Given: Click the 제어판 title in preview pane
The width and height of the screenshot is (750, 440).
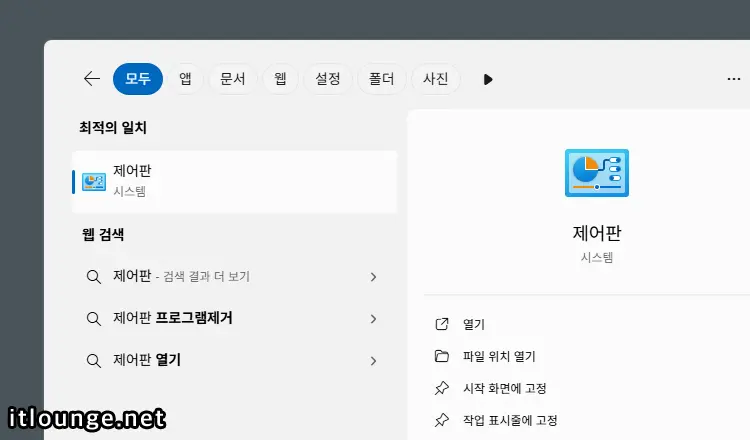Looking at the screenshot, I should [x=596, y=233].
